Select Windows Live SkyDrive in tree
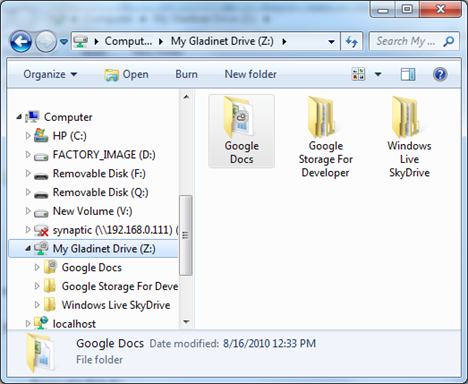The image size is (468, 384). [116, 305]
